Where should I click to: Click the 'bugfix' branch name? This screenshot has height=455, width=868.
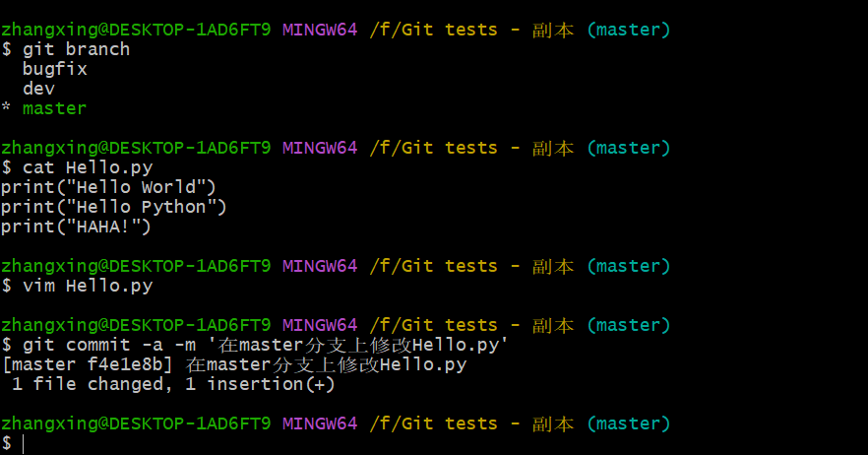(x=54, y=69)
